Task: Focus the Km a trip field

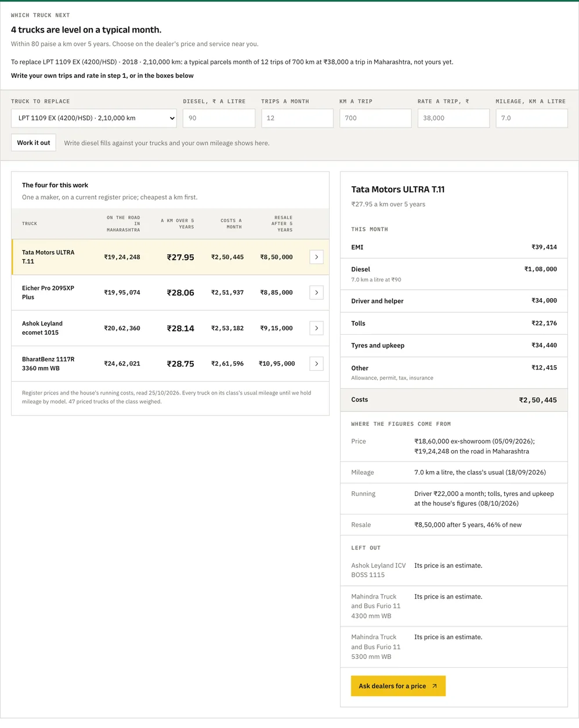Action: [x=375, y=118]
